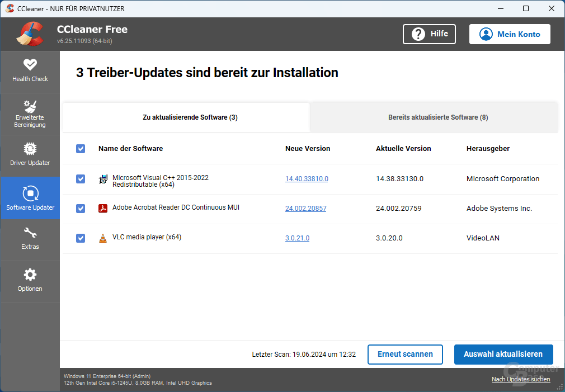The width and height of the screenshot is (565, 392).
Task: Click Herausgeber column header
Action: (488, 148)
